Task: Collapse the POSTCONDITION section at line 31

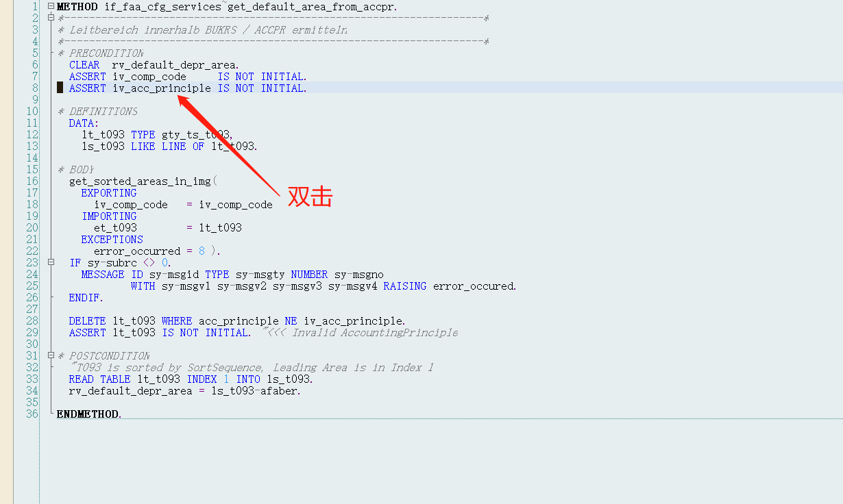Action: click(51, 355)
